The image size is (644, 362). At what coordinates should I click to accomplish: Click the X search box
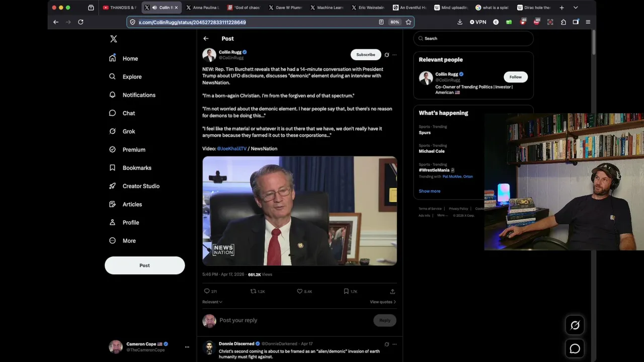(473, 39)
